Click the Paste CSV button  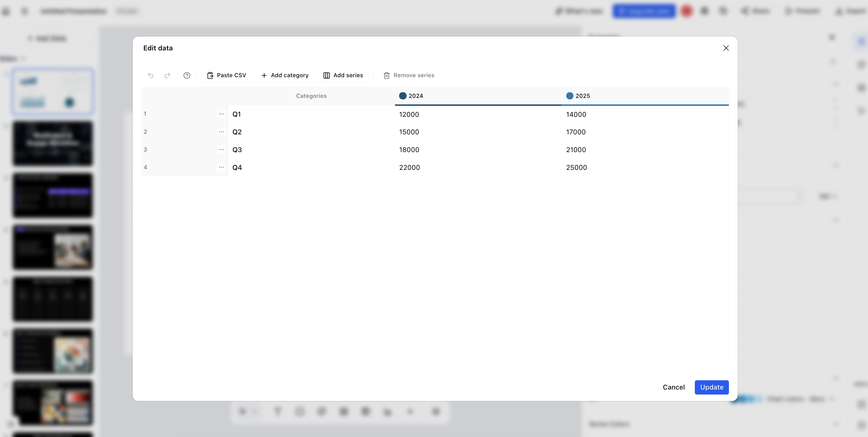226,75
